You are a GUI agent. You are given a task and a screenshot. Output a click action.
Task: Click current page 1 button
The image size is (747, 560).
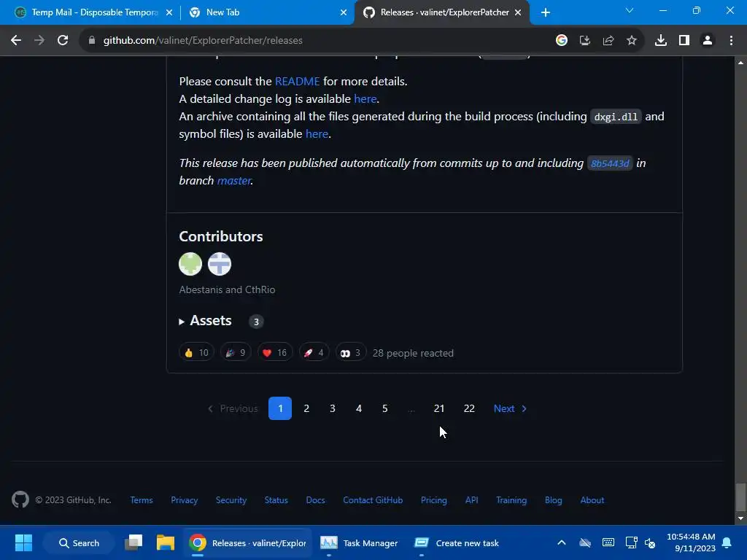(x=280, y=408)
